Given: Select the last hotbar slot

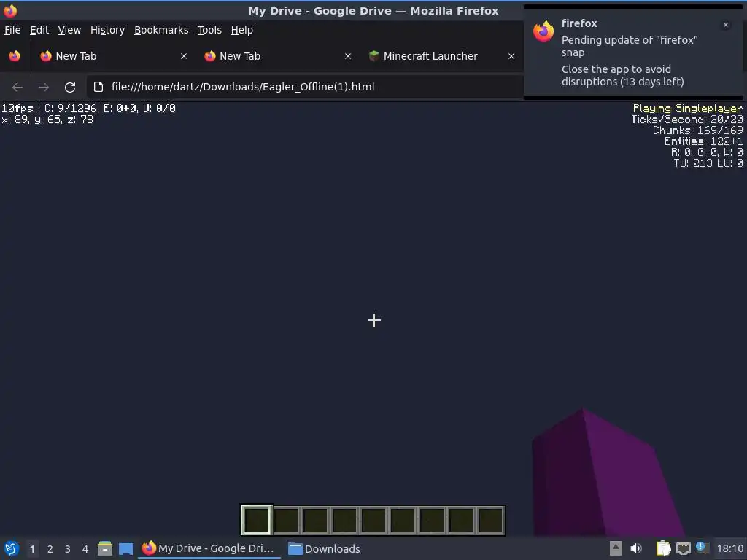Looking at the screenshot, I should [x=490, y=520].
